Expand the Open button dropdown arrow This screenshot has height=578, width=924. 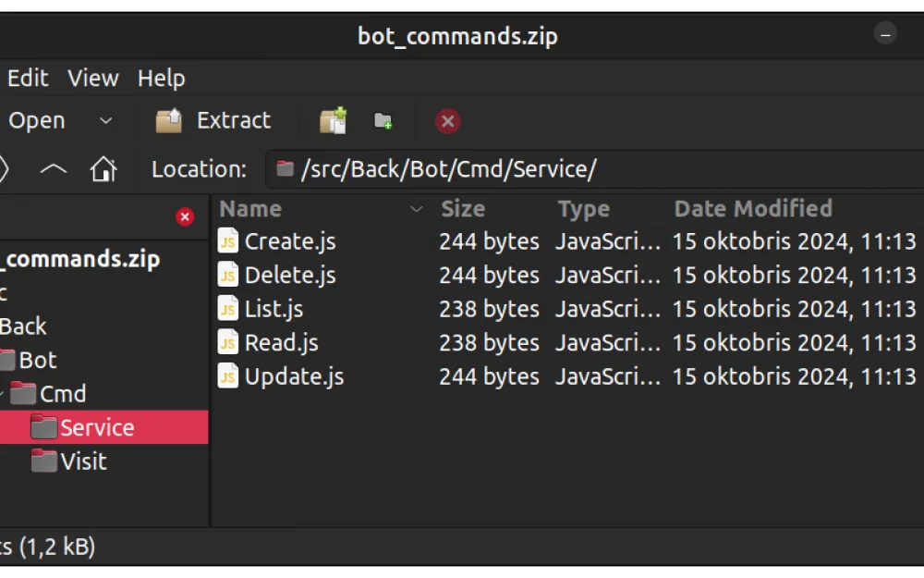(104, 120)
